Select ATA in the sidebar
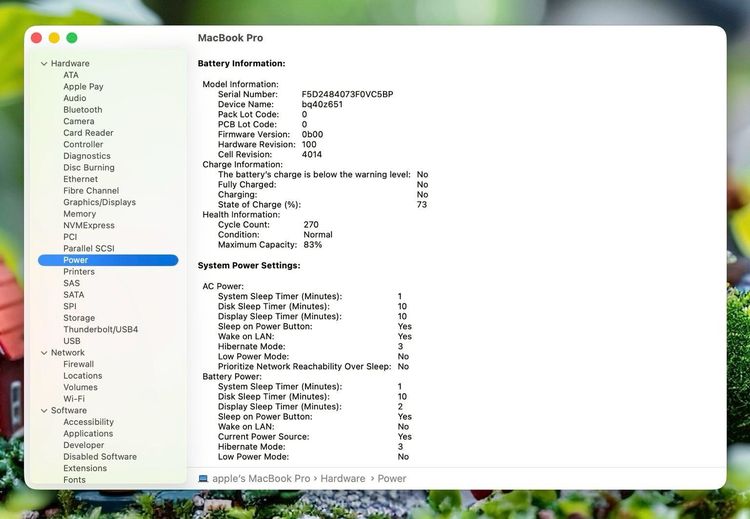Viewport: 750px width, 519px height. (71, 75)
